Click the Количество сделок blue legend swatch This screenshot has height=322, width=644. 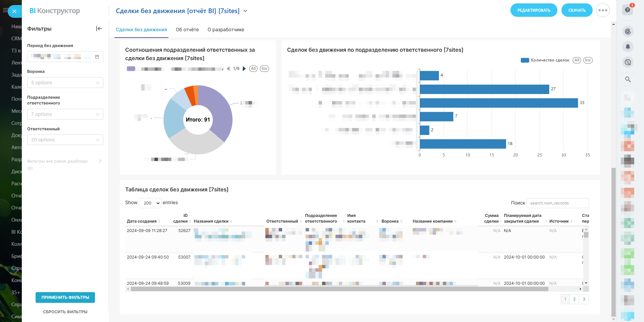click(525, 60)
